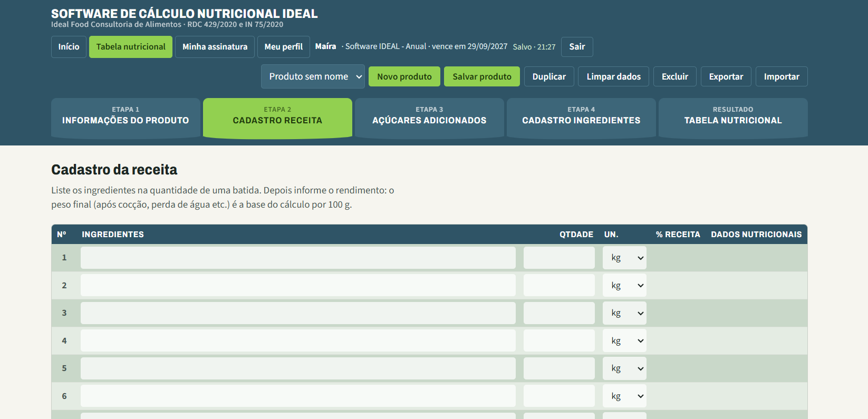The image size is (868, 419).
Task: Open the 'Produto sem nome' product dropdown
Action: click(313, 76)
